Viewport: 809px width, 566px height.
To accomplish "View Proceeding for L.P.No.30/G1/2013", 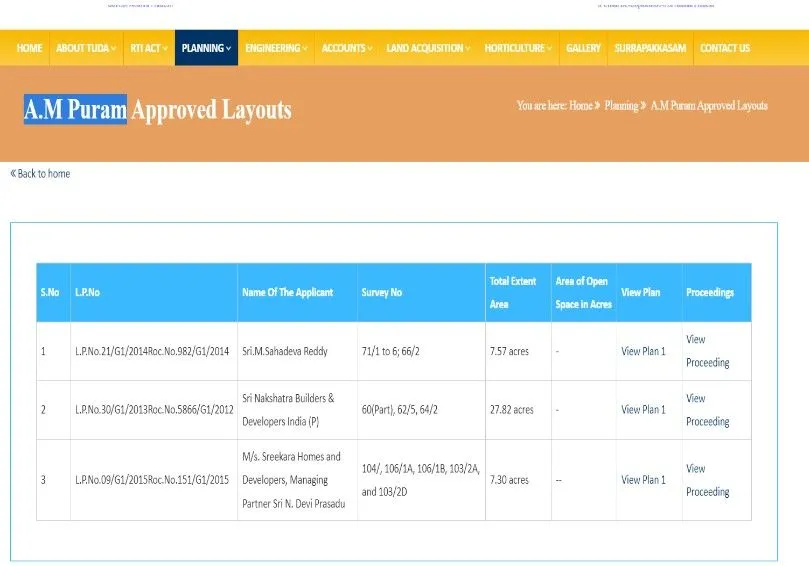I will (707, 410).
